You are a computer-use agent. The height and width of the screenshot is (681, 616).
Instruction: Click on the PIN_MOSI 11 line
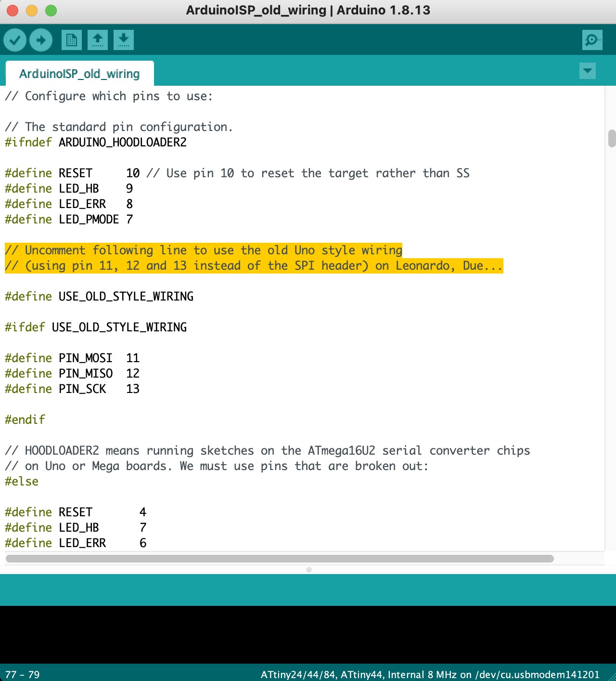coord(72,358)
